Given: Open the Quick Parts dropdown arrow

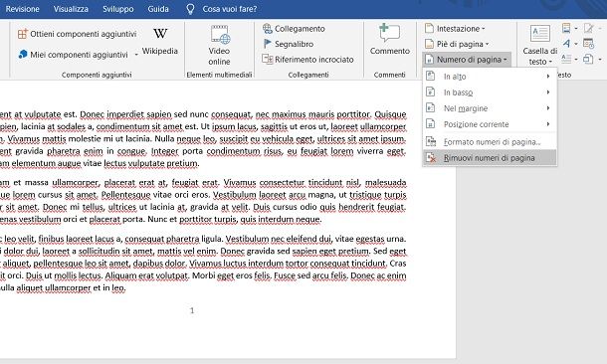Looking at the screenshot, I should tap(576, 29).
